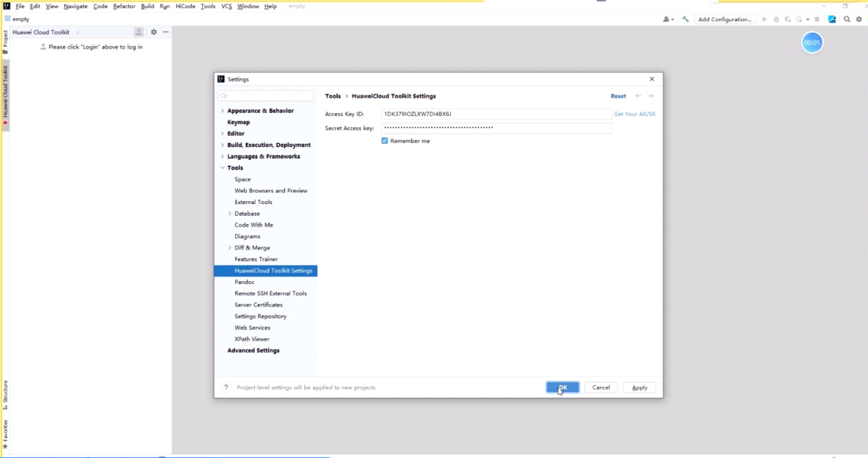Click Apply in Settings dialog
Image resolution: width=868 pixels, height=458 pixels.
tap(640, 387)
